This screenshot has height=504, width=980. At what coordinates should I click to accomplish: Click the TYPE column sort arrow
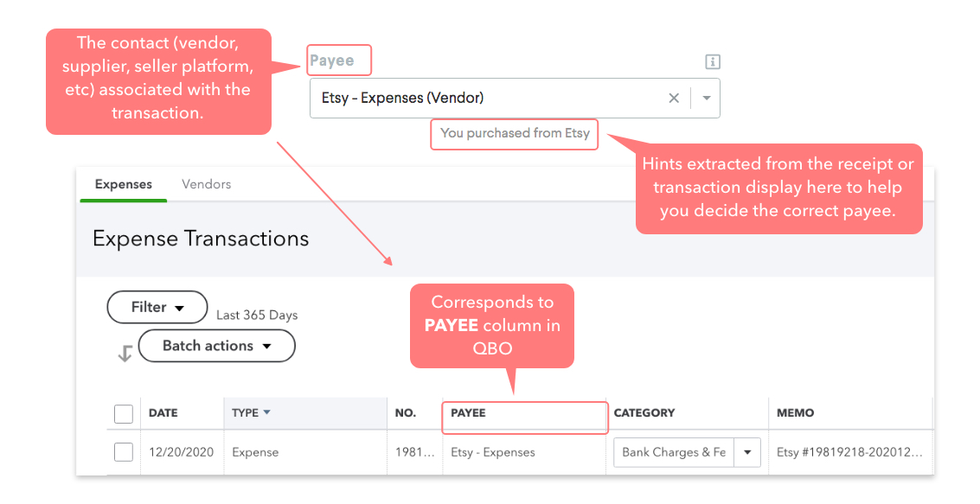point(266,412)
